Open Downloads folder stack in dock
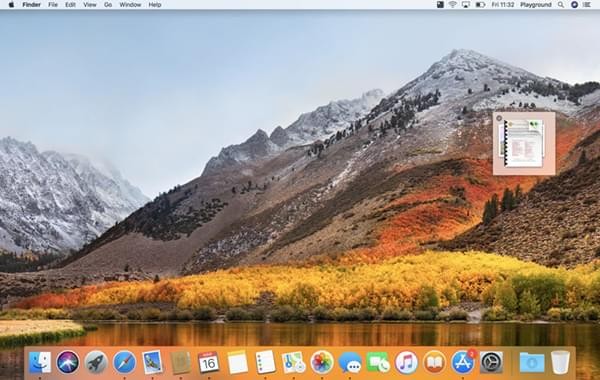 532,362
